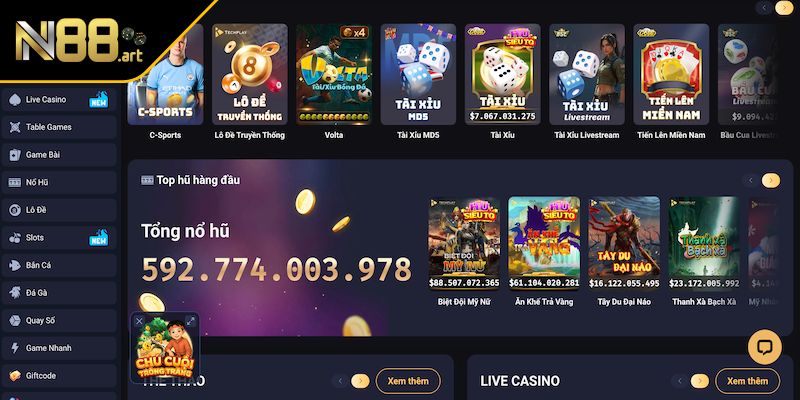Click the Bắn Cá fish icon
Viewport: 800px width, 400px height.
tap(15, 265)
